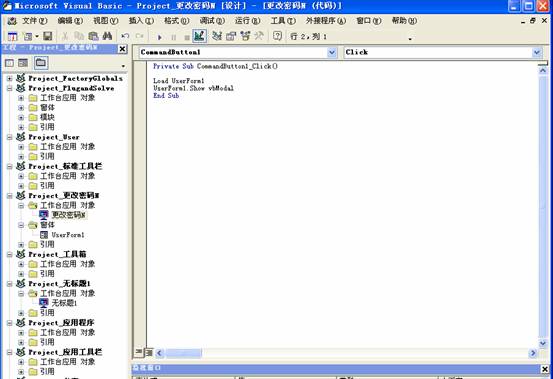
Task: Open the Project Explorer toolbar icon
Action: click(217, 36)
